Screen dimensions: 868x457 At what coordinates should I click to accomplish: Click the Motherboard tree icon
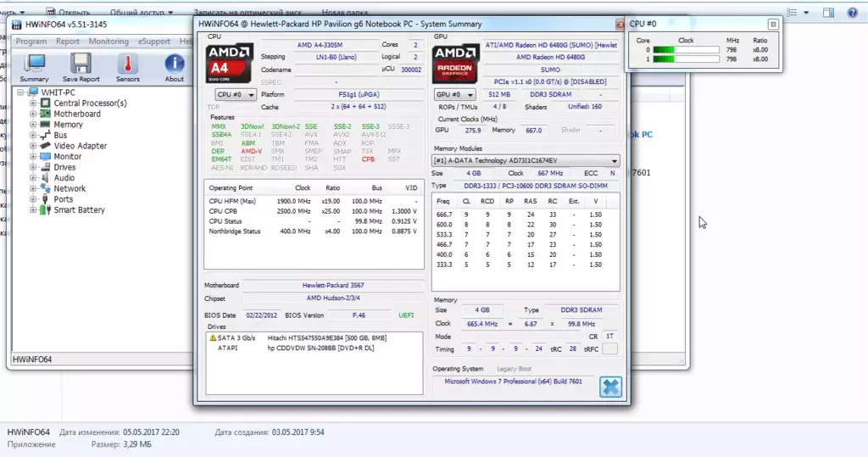point(46,114)
